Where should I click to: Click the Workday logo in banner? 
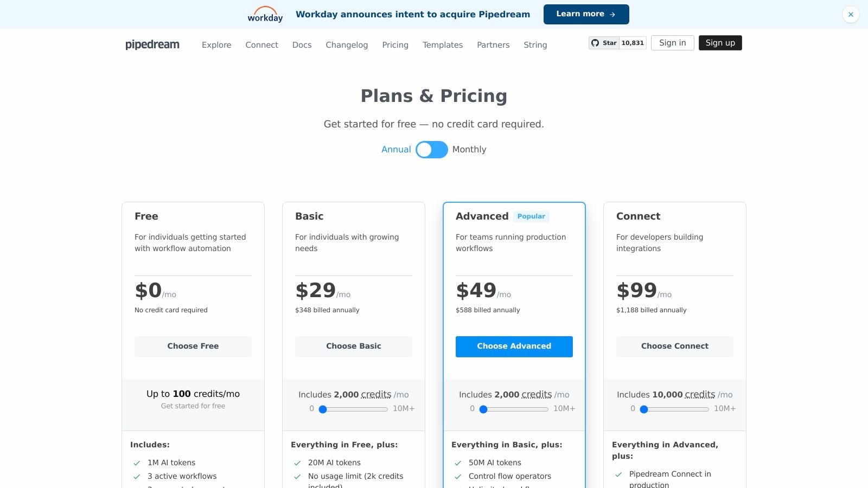coord(265,15)
